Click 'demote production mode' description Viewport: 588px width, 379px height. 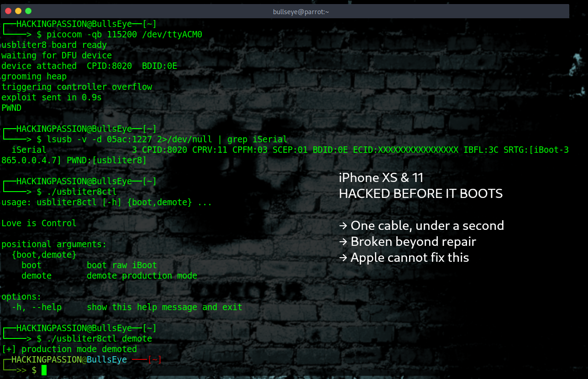click(142, 276)
